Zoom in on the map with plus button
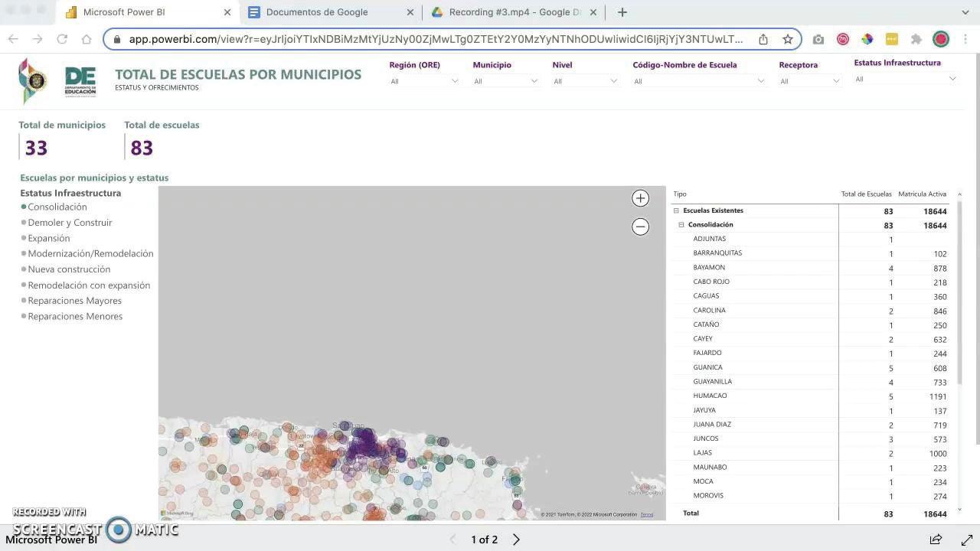Viewport: 980px width, 551px height. point(640,198)
